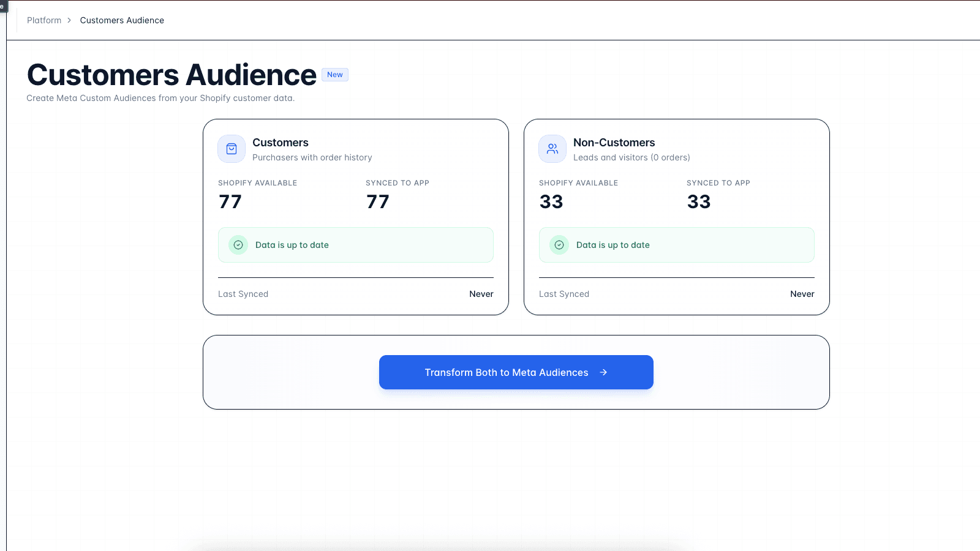This screenshot has height=551, width=980.
Task: Click the New badge next to title
Action: tap(335, 75)
